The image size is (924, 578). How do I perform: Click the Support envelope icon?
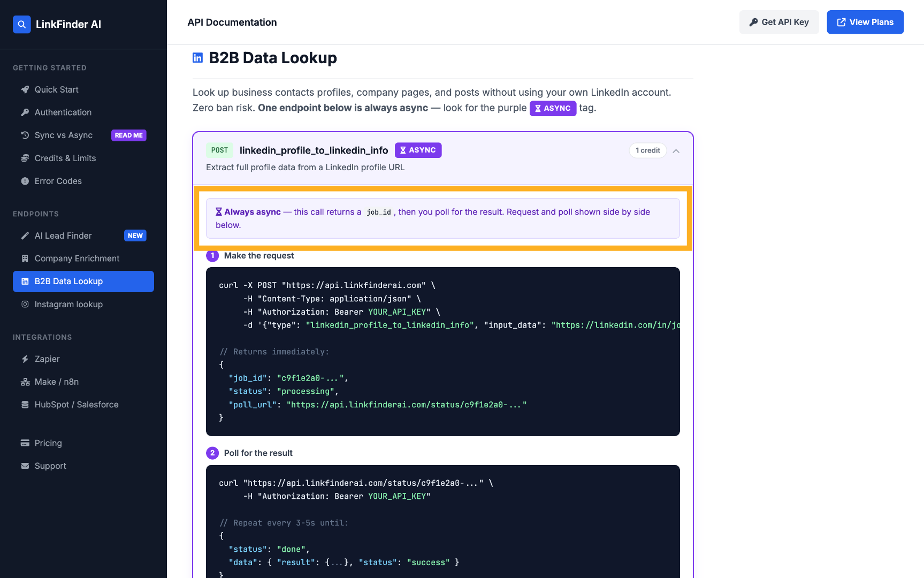25,466
